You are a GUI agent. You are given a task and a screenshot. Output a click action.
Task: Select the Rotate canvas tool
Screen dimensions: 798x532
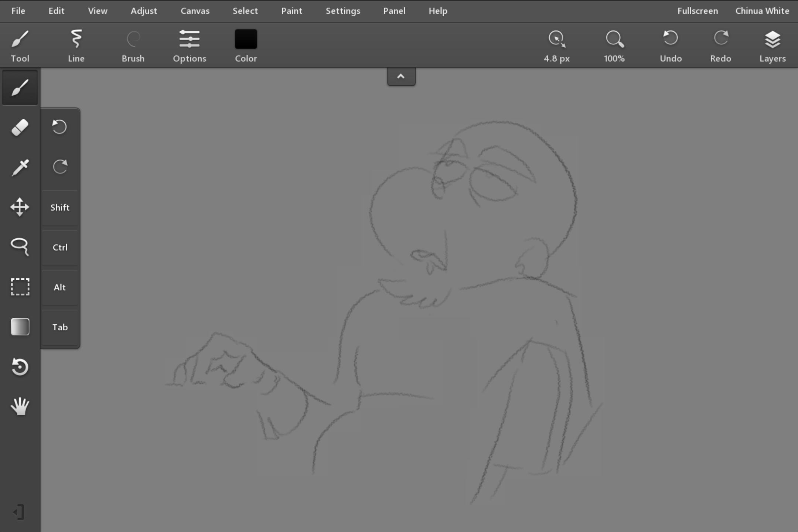[20, 366]
